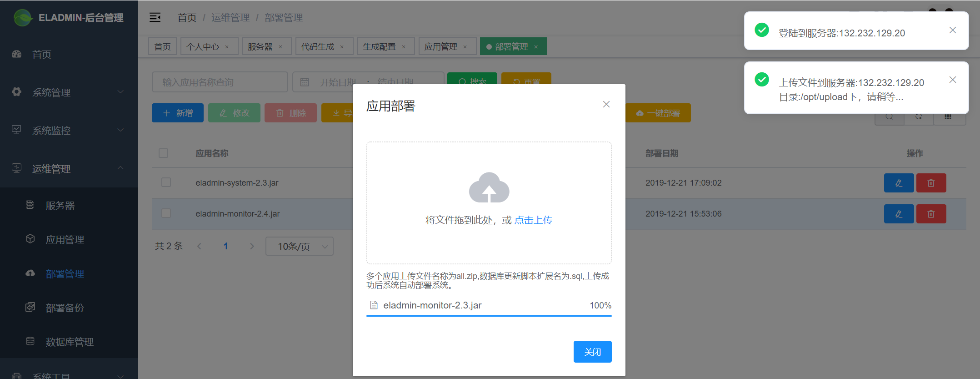This screenshot has width=980, height=379.
Task: Click the 数据库管理 database icon in sidebar
Action: 30,341
